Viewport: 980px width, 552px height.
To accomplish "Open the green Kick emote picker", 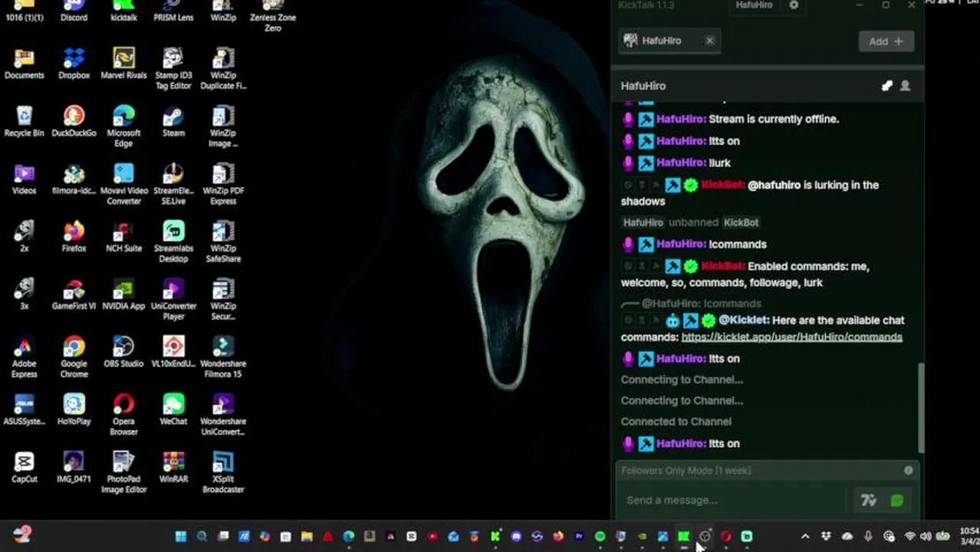I will 896,501.
